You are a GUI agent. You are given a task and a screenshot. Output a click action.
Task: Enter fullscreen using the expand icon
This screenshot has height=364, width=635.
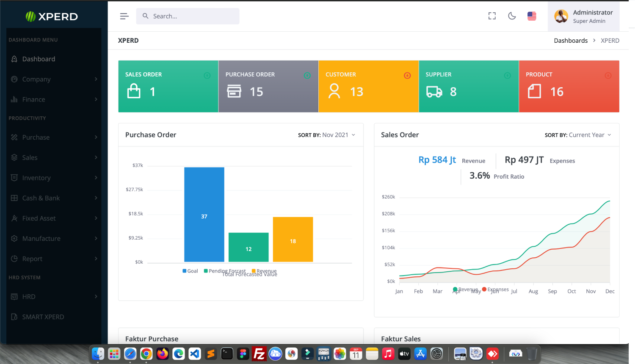coord(492,16)
